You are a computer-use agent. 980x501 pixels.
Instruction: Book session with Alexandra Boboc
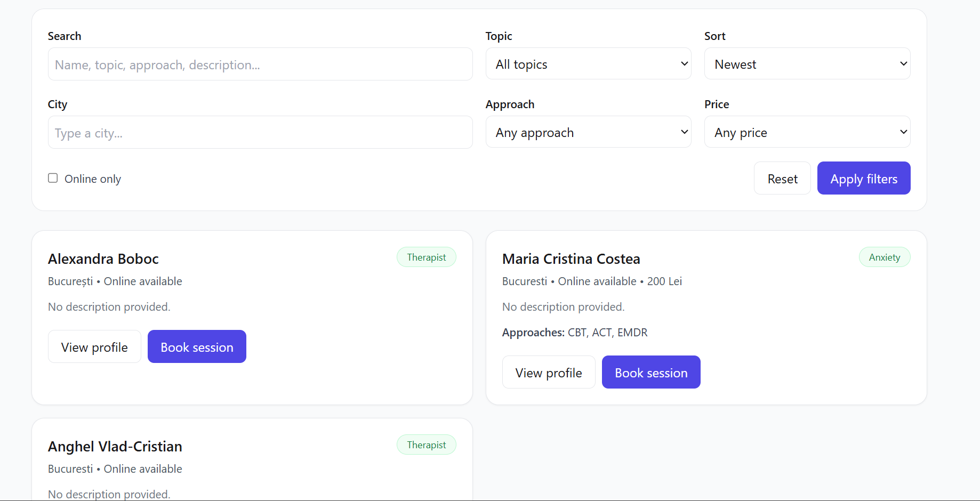[197, 347]
